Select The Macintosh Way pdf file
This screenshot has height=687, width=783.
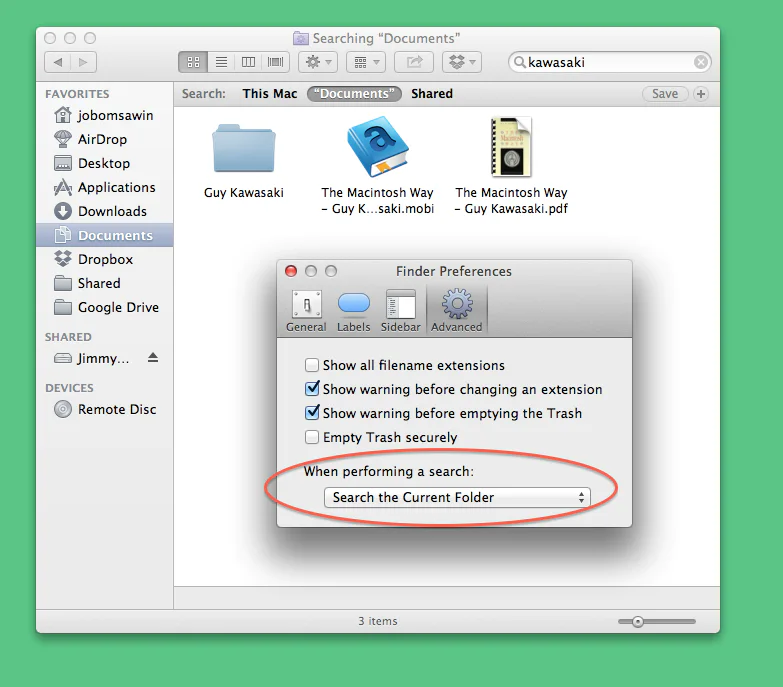pos(511,166)
